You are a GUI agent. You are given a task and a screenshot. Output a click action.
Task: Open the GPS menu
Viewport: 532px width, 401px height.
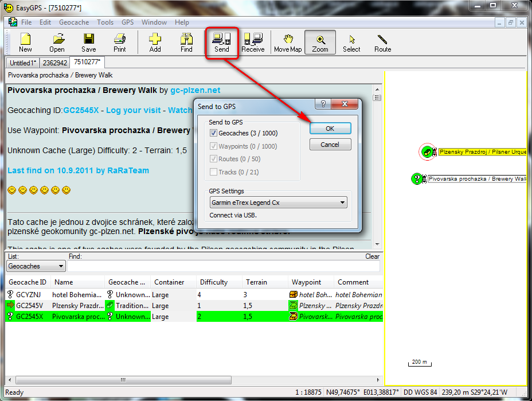[128, 22]
